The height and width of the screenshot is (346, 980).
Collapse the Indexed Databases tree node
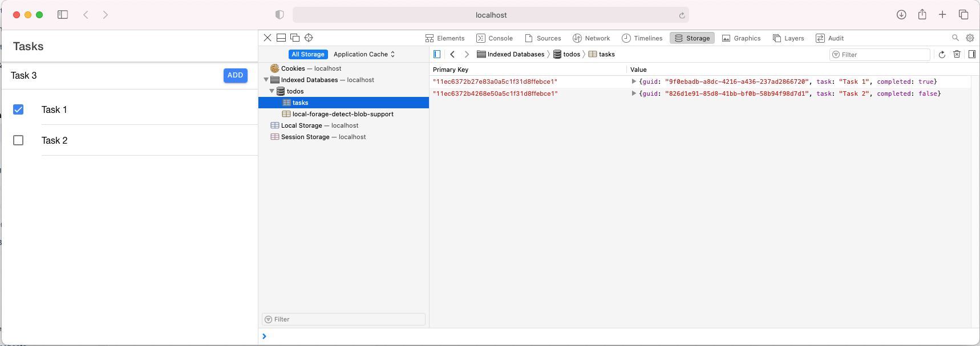click(x=266, y=80)
